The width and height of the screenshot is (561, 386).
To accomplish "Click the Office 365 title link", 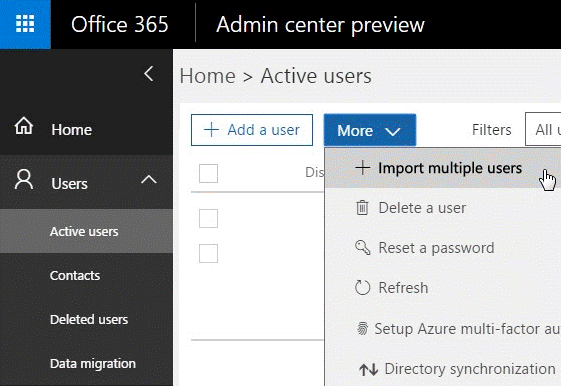I will click(119, 24).
